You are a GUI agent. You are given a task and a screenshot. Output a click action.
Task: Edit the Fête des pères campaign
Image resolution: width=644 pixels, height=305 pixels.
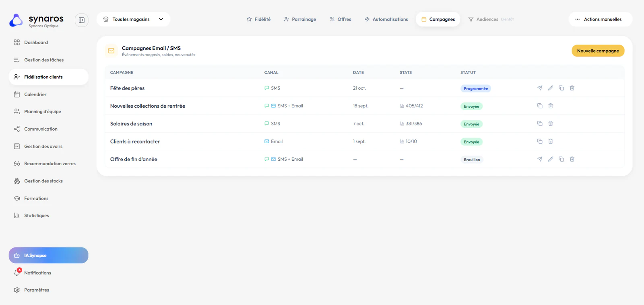point(551,88)
